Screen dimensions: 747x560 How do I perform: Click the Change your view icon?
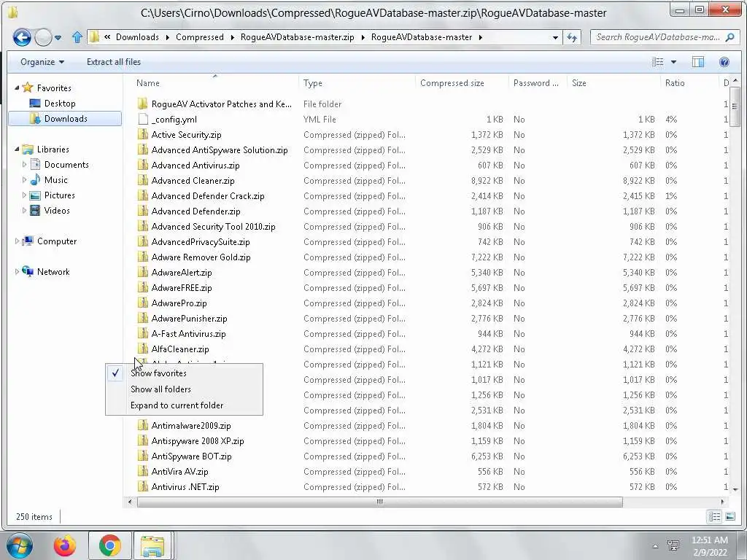[658, 62]
